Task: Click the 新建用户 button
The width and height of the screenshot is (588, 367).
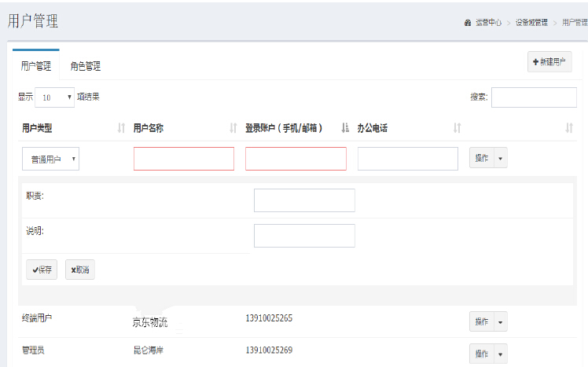Action: point(549,62)
